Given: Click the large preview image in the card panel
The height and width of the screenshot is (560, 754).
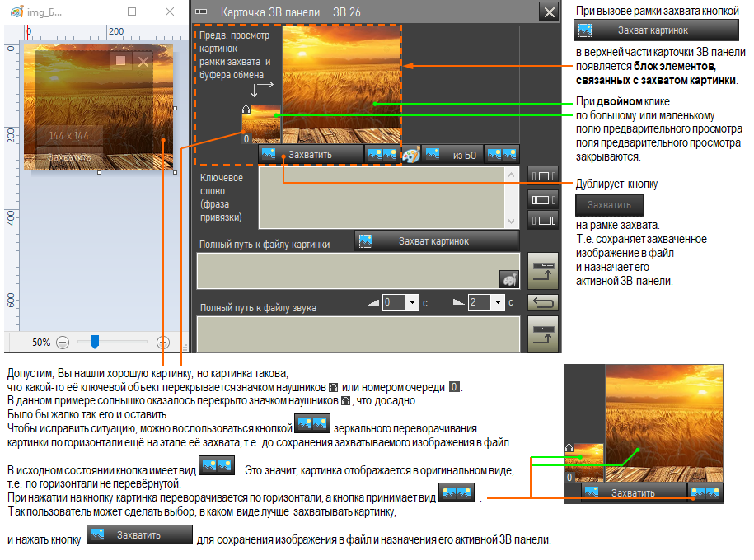Looking at the screenshot, I should 341,85.
